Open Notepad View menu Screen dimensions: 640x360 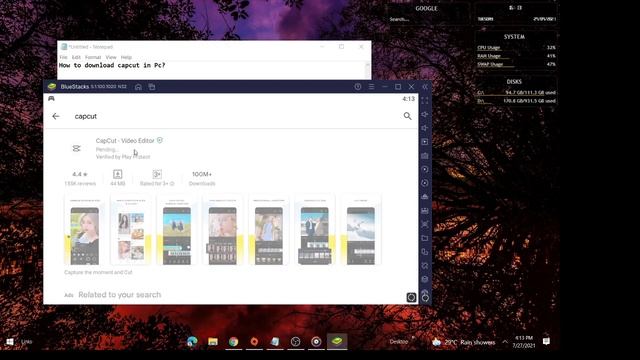click(x=111, y=57)
